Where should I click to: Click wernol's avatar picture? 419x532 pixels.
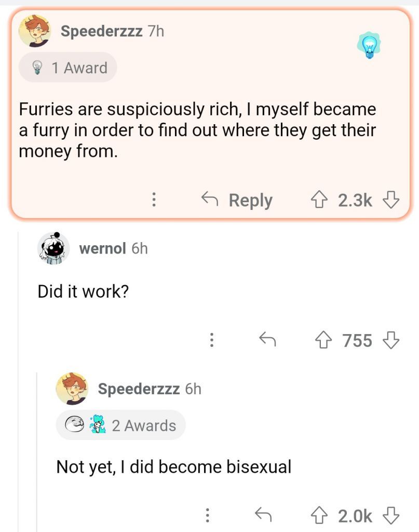pos(53,248)
